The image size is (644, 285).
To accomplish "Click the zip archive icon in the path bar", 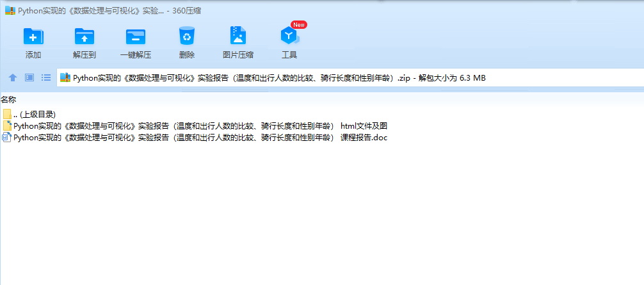I will pos(65,77).
